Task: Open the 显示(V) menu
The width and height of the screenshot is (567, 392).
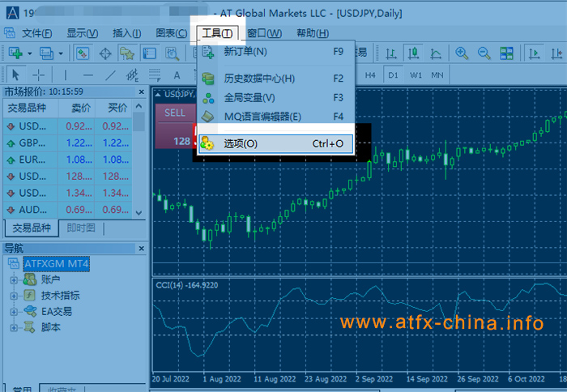Action: point(82,33)
